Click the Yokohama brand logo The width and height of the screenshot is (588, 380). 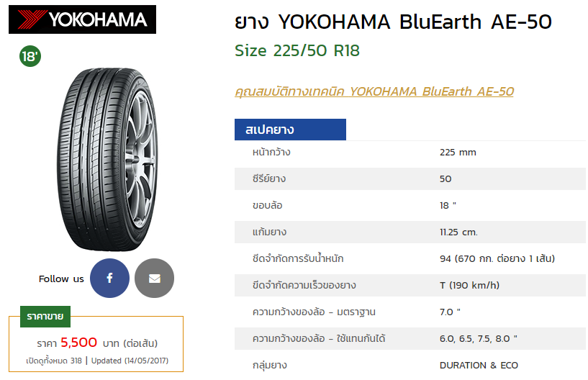tap(82, 19)
